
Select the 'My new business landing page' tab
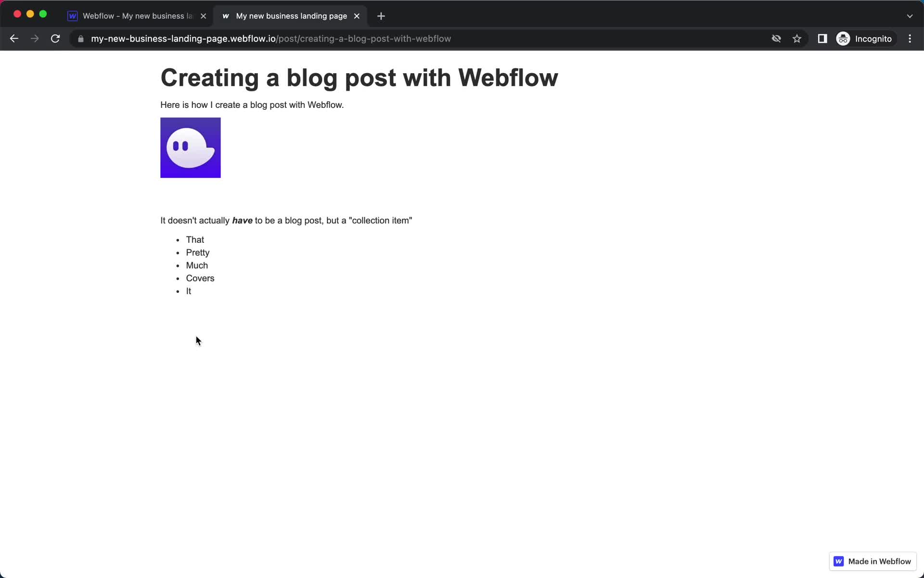pyautogui.click(x=291, y=14)
